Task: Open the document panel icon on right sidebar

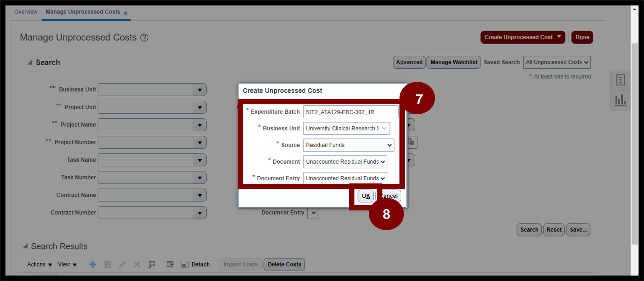Action: click(621, 80)
